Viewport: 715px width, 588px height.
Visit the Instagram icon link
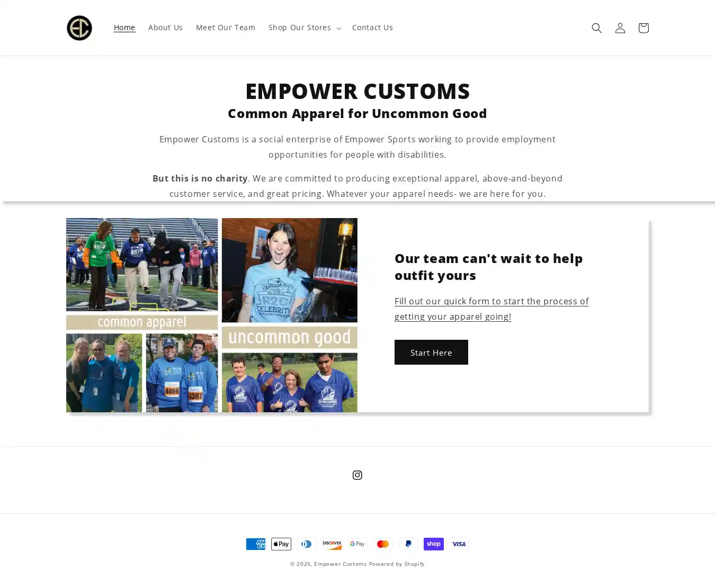(x=358, y=475)
